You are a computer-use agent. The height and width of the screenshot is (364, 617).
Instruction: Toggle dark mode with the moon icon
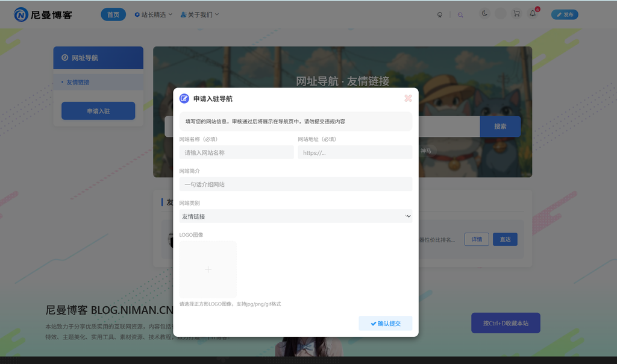pos(484,13)
